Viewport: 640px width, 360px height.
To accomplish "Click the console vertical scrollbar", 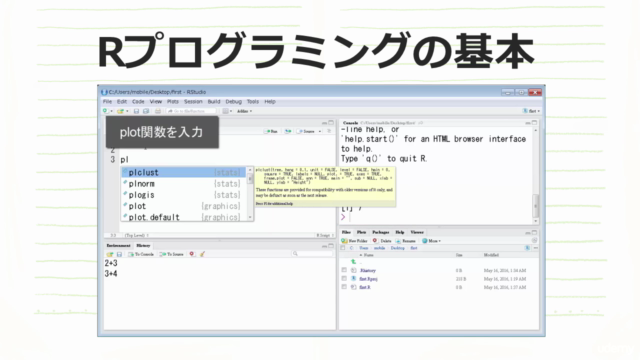I will 536,176.
